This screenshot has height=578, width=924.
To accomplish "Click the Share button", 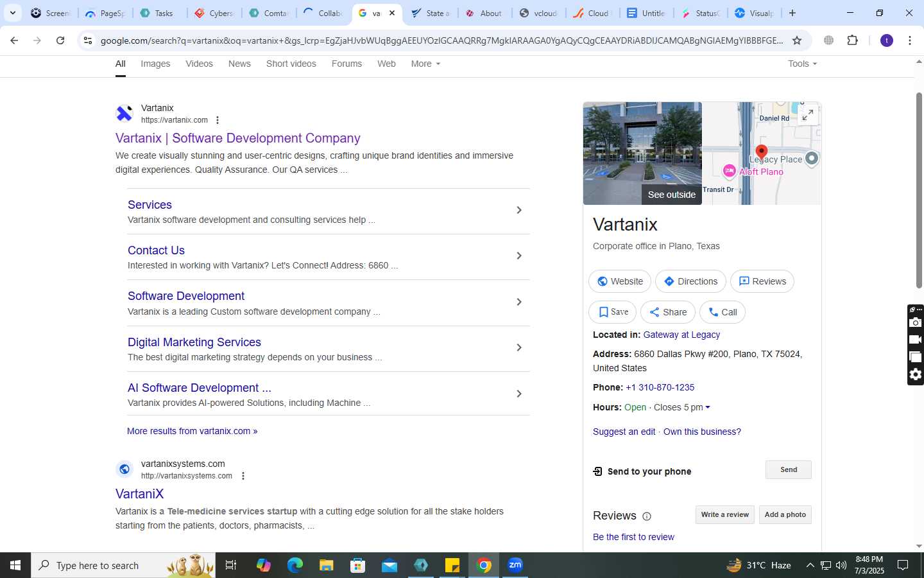I will 668,312.
